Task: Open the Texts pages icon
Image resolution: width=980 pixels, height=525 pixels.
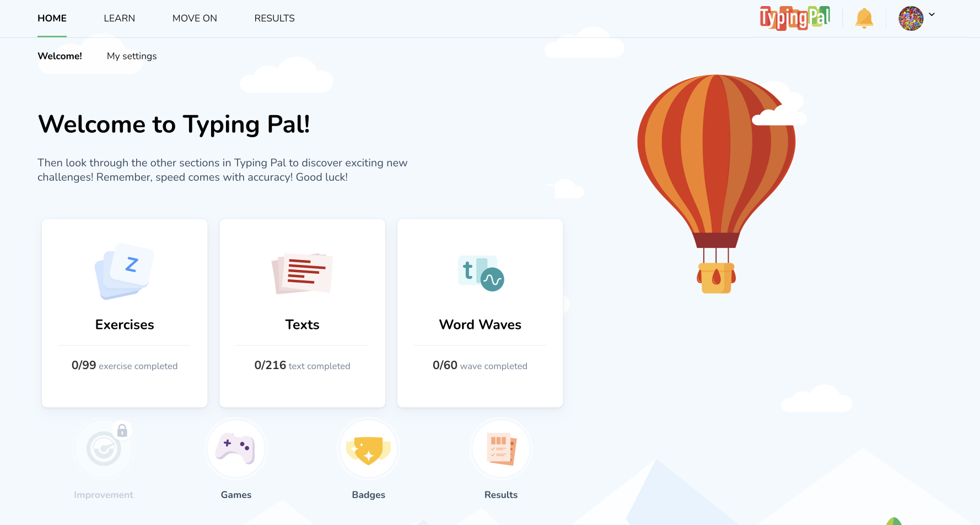Action: point(302,273)
